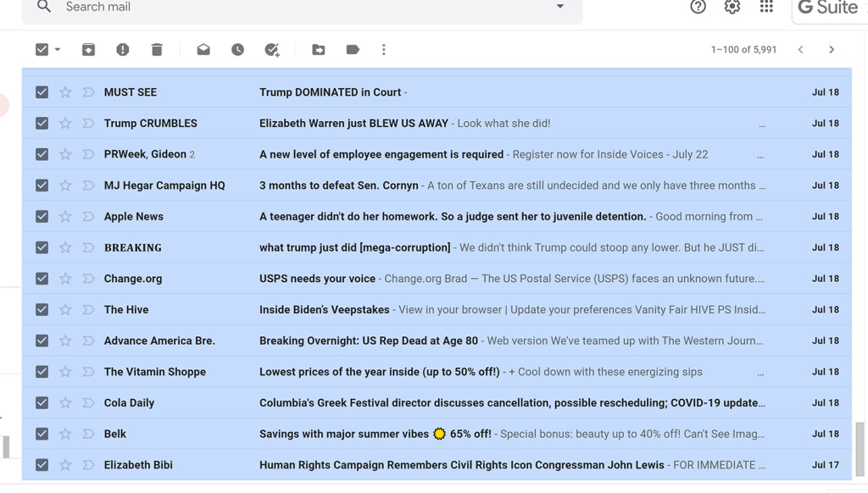This screenshot has width=868, height=493.
Task: Report selected emails as spam
Action: point(123,50)
